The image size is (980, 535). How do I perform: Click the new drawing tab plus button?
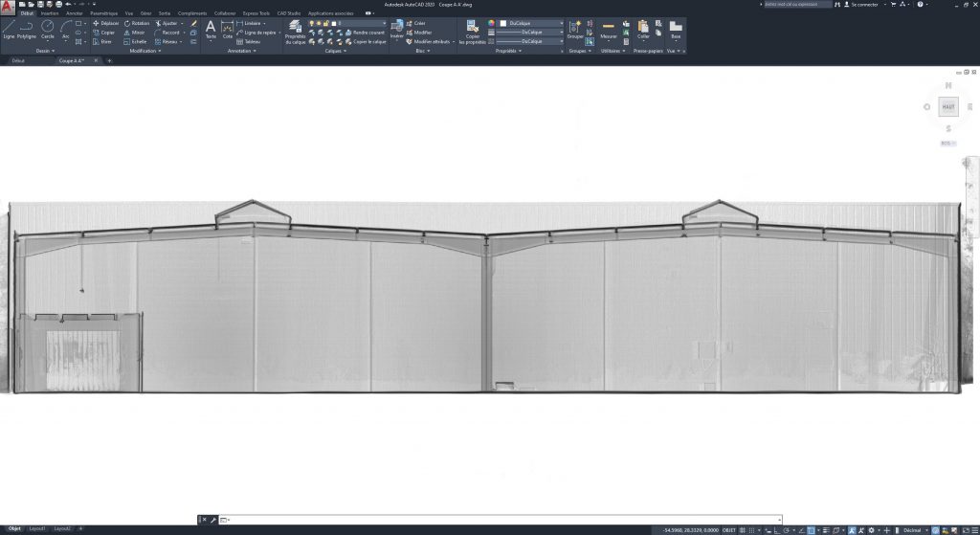[109, 60]
